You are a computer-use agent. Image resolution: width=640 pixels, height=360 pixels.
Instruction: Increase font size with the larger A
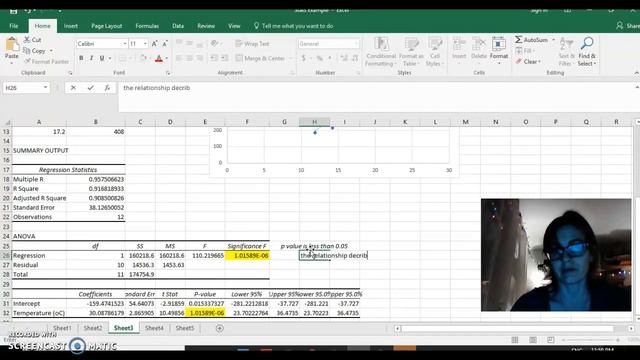tap(154, 44)
